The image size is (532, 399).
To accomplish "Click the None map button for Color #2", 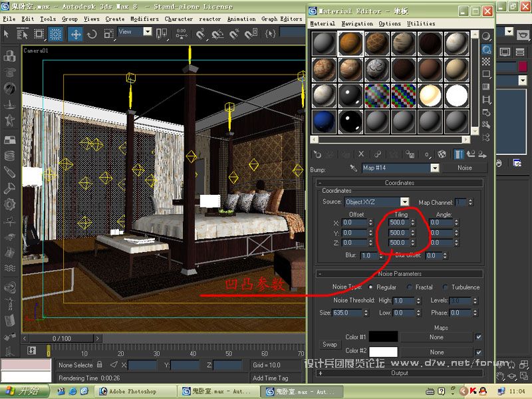I will (x=436, y=352).
